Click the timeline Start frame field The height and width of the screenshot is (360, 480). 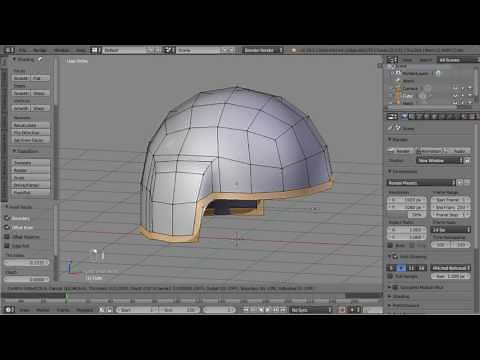[x=138, y=310]
